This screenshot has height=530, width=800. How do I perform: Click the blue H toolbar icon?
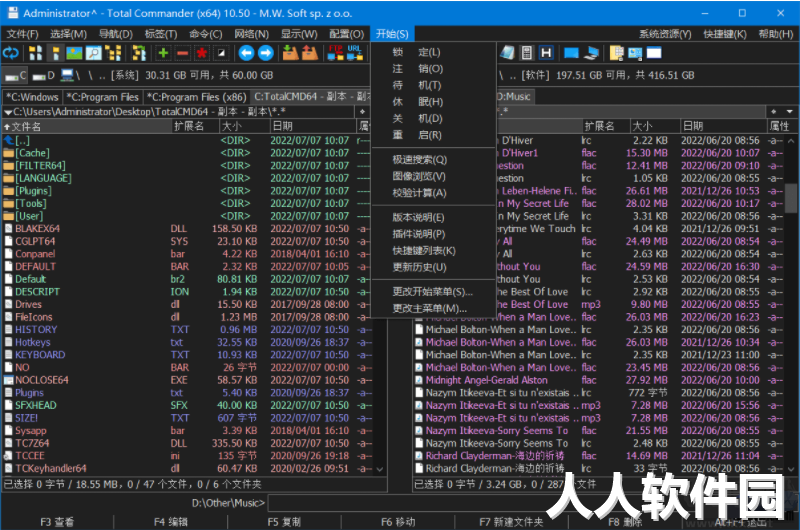pos(546,53)
